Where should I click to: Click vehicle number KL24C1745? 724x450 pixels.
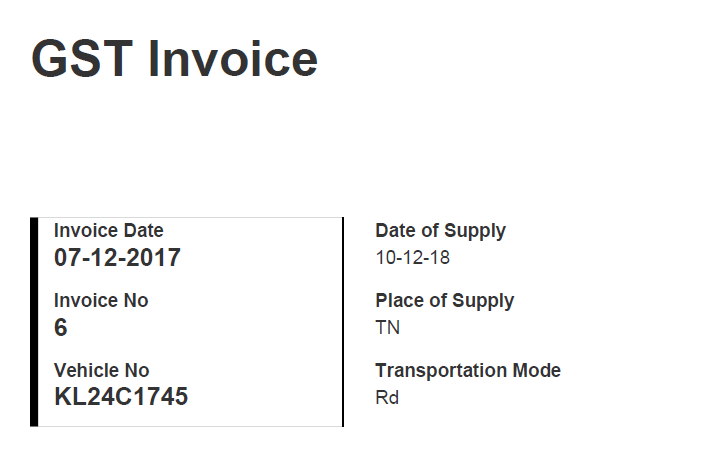pyautogui.click(x=121, y=396)
